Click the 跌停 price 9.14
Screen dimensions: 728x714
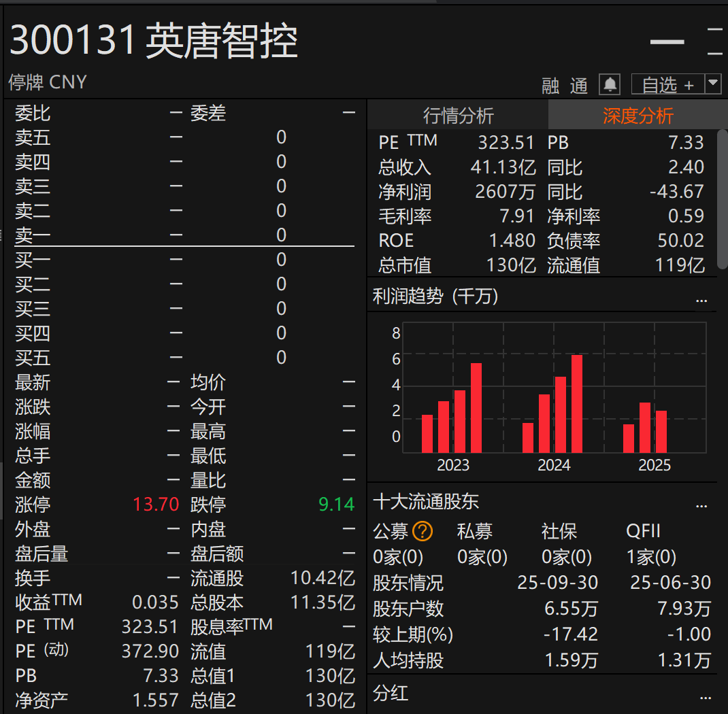[x=336, y=505]
